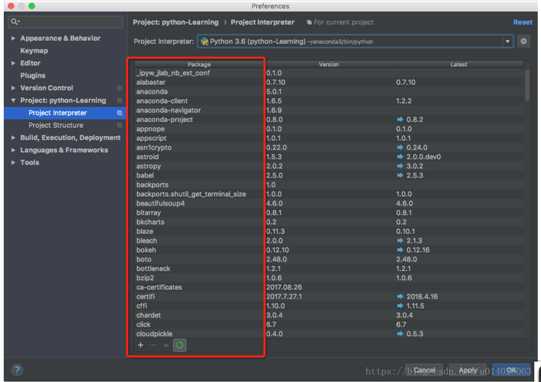
Task: Click upgrade arrow beside 1.11.5 for cffi
Action: 400,306
